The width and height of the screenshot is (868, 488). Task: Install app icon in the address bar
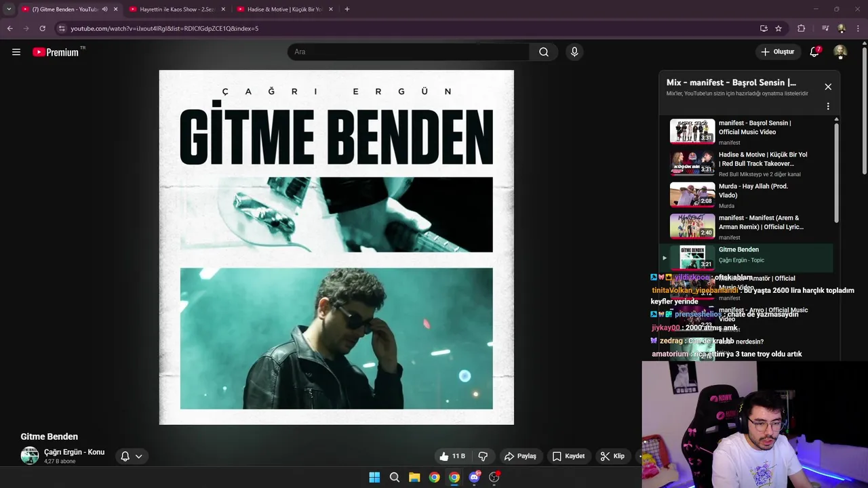point(764,28)
